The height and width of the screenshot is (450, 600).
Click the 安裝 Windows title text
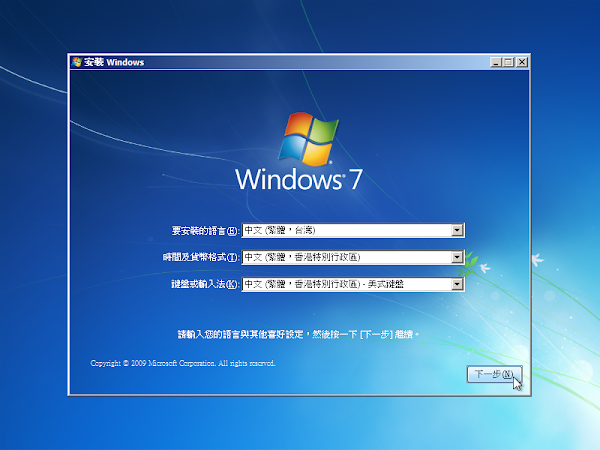tap(114, 62)
